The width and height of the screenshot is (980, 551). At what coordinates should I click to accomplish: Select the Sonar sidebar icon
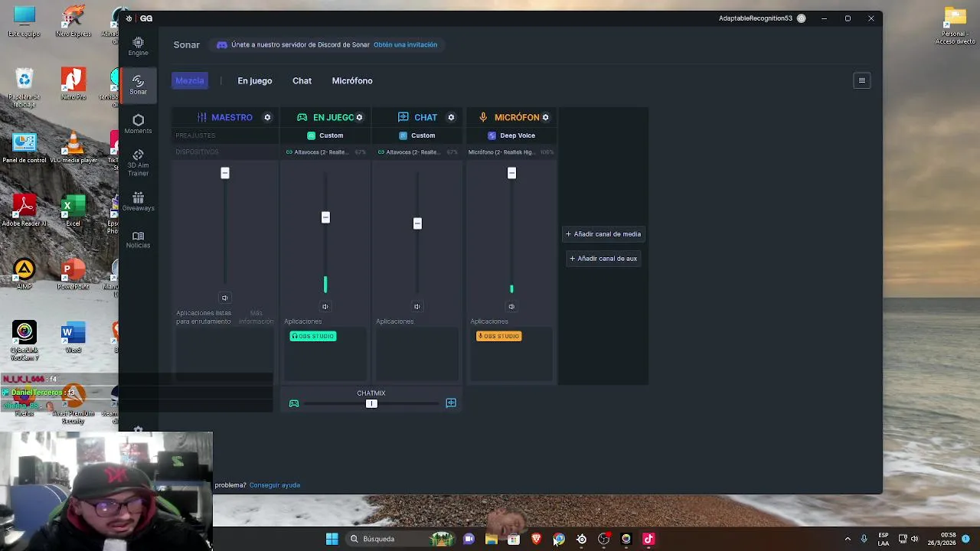pos(138,85)
